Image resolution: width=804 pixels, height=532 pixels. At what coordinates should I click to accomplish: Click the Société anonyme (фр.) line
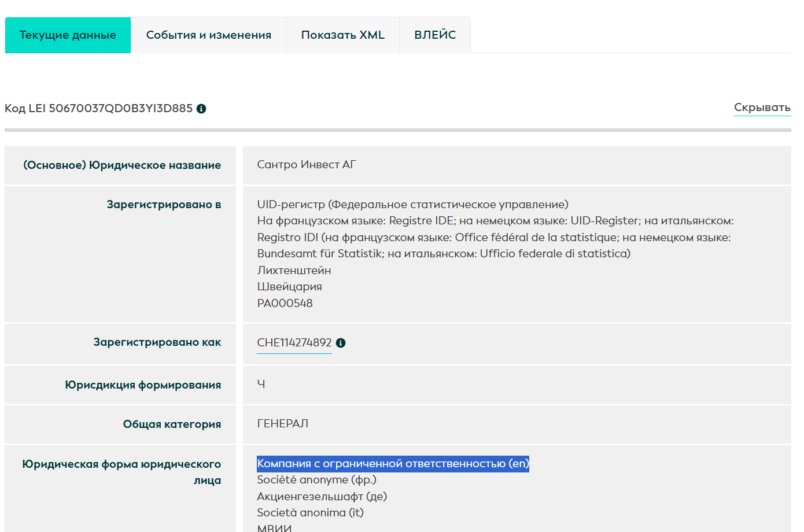316,480
